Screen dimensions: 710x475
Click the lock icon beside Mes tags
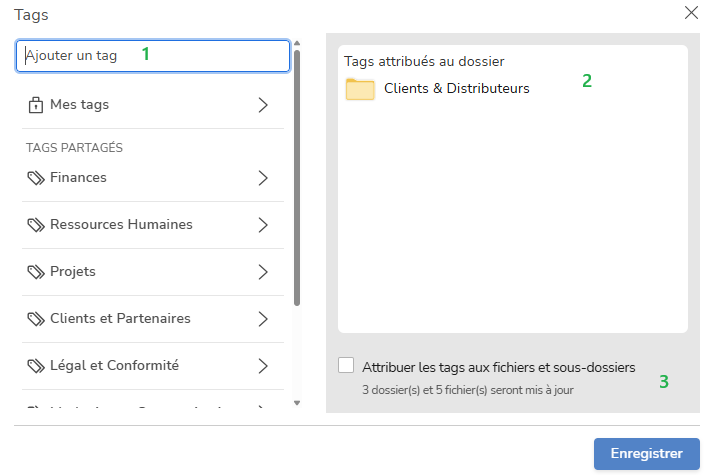(36, 105)
